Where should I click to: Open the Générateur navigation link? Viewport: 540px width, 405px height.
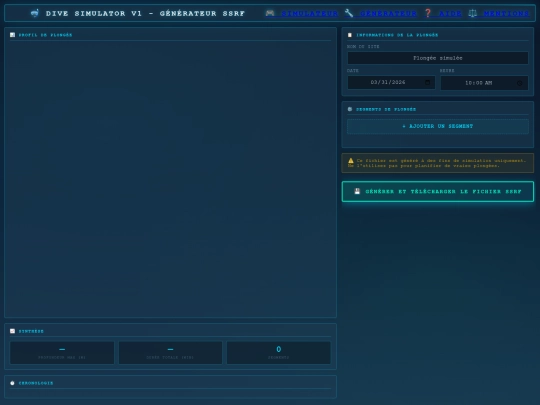coord(388,13)
